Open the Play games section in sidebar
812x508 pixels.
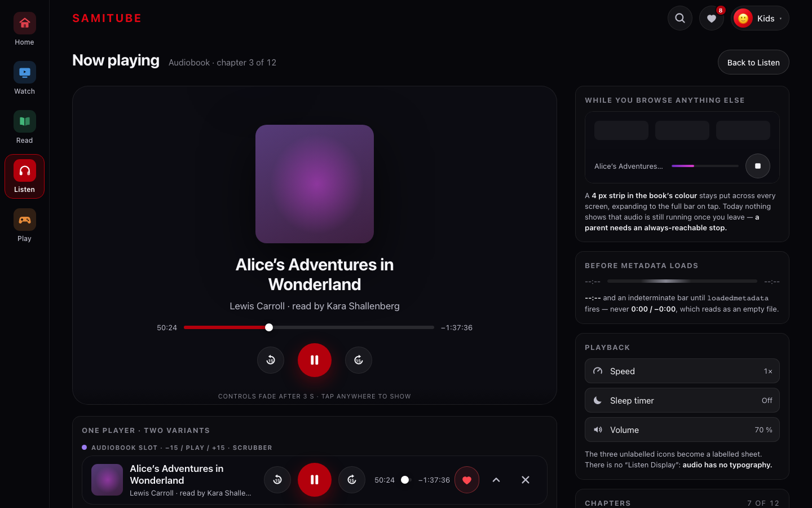pyautogui.click(x=24, y=226)
